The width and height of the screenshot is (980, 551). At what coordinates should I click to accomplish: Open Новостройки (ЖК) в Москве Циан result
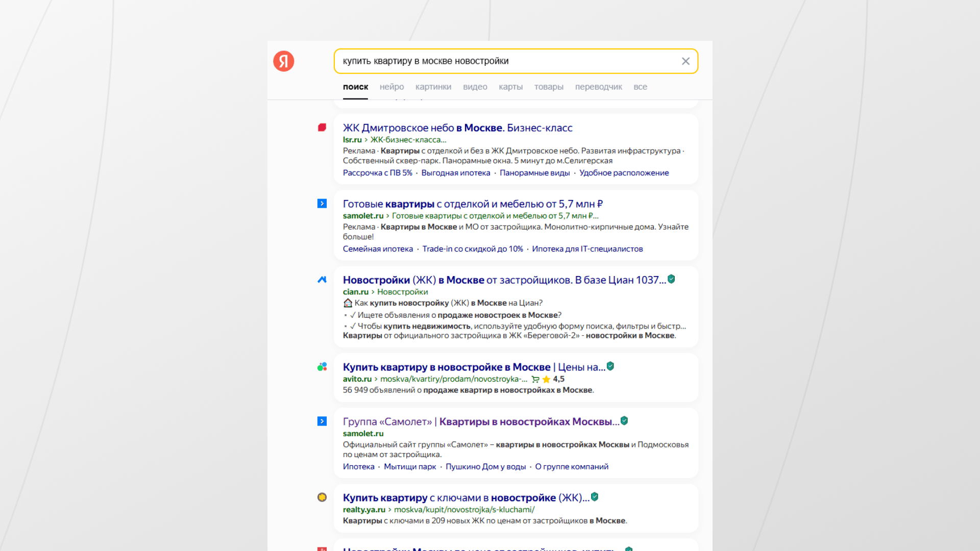(504, 280)
